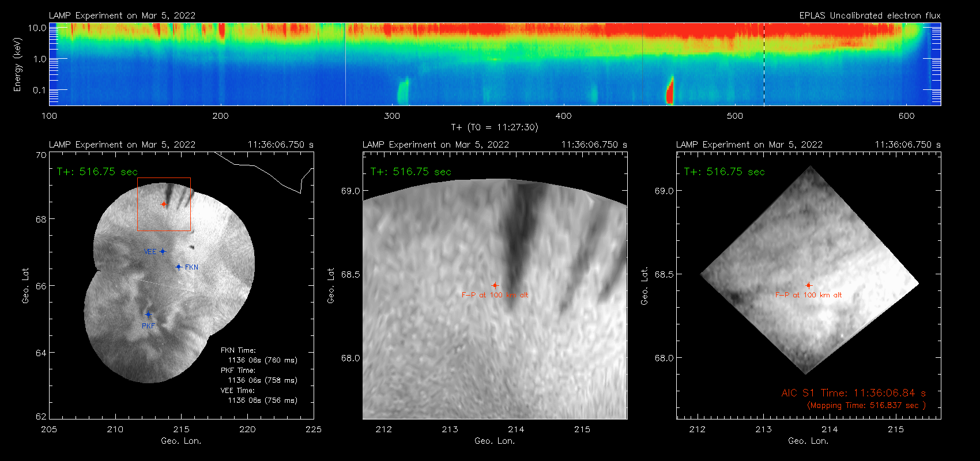This screenshot has height=461, width=980.
Task: Click the 'FKN Time:' label
Action: tap(238, 350)
